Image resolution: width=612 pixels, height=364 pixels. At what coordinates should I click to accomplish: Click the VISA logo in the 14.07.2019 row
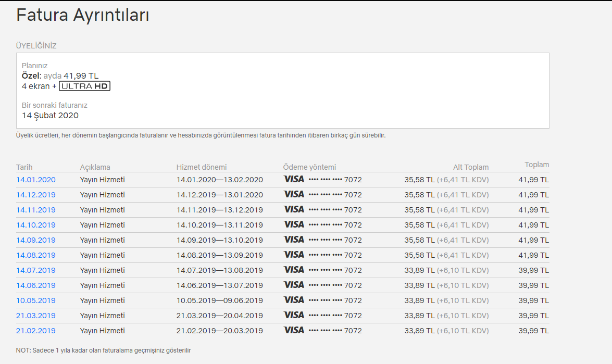294,270
